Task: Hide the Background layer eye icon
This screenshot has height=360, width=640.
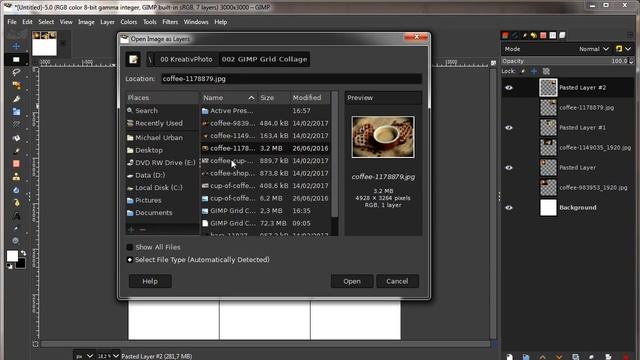Action: 509,208
